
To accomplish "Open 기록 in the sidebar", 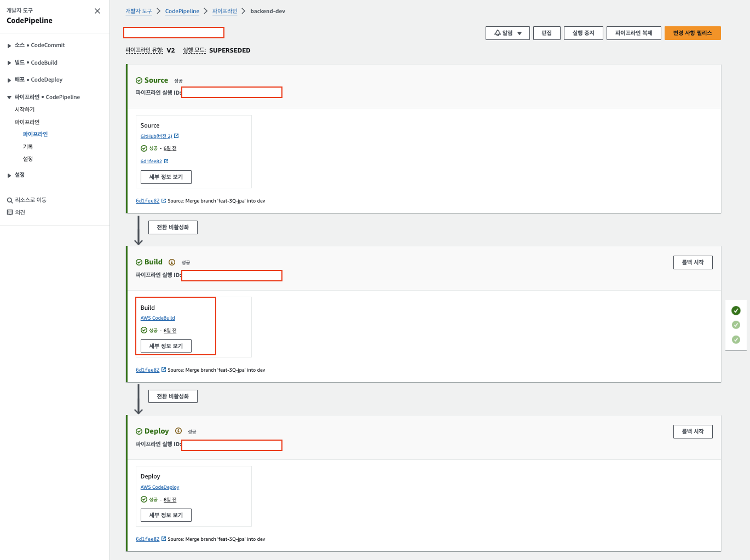I will (28, 147).
